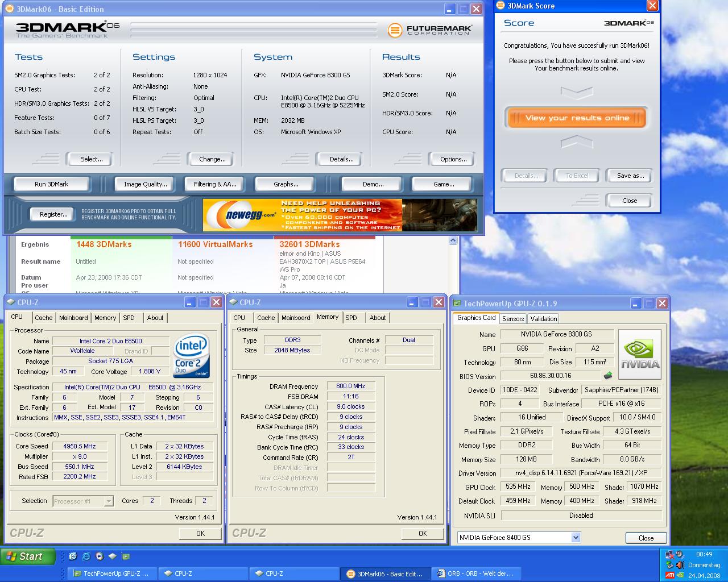Click Change... under Settings

click(x=212, y=159)
